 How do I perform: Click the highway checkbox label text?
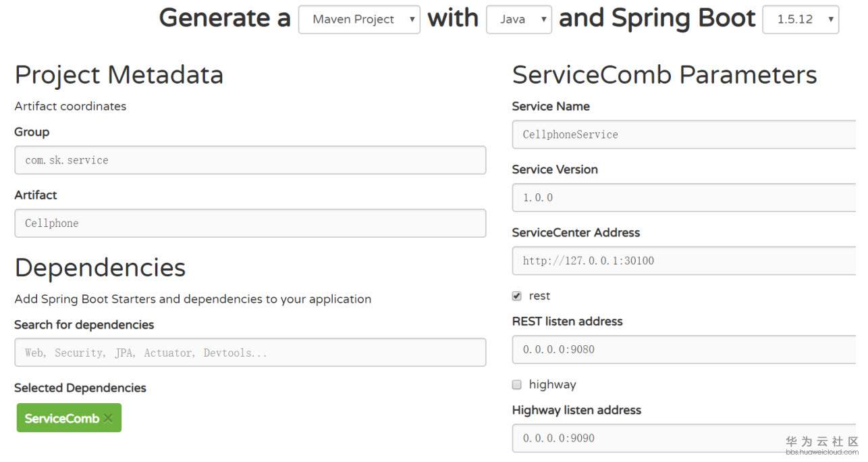click(552, 385)
